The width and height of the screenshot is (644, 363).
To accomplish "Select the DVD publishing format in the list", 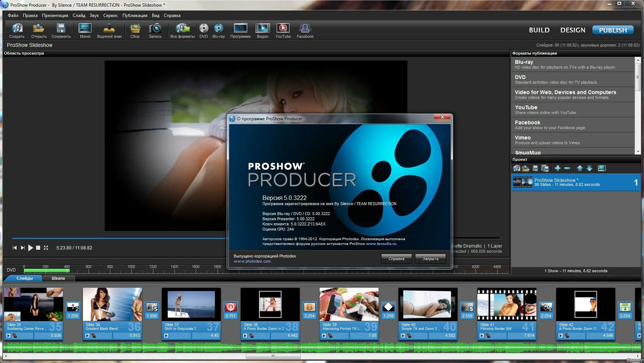I will [x=573, y=79].
